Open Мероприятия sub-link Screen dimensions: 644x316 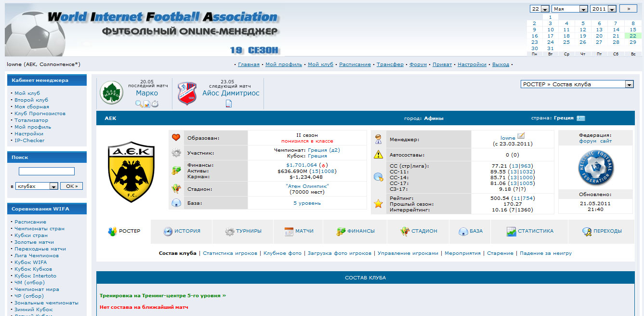click(x=462, y=253)
